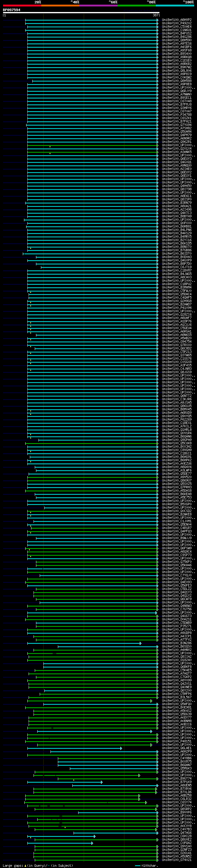Click the arrowhead ending UniRef100_B3N286 alignment
Screen dimensions: 197x868
click(x=140, y=644)
